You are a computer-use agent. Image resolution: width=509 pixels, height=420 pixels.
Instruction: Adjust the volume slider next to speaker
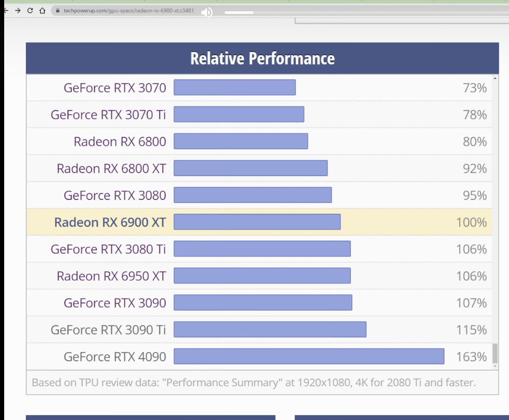click(239, 13)
